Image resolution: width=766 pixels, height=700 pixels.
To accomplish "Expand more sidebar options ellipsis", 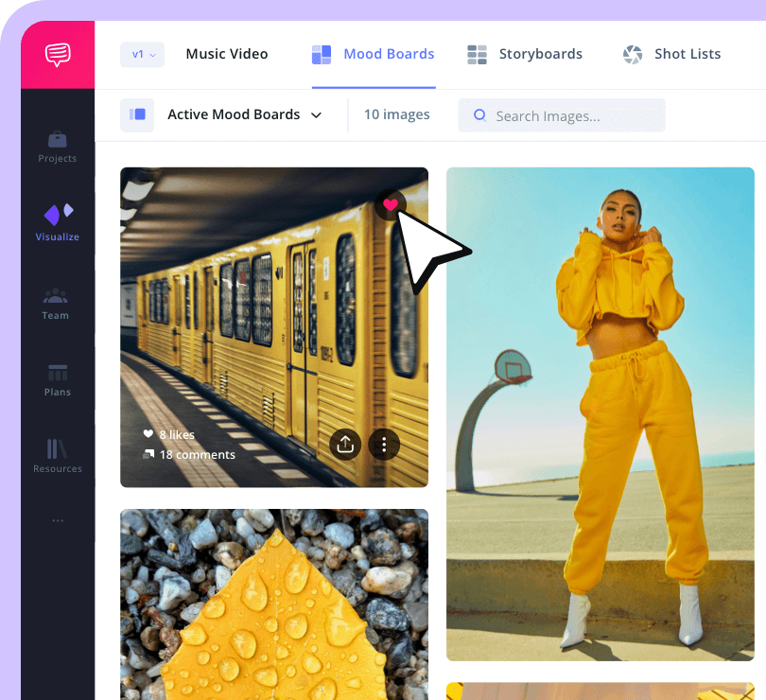I will point(58,520).
